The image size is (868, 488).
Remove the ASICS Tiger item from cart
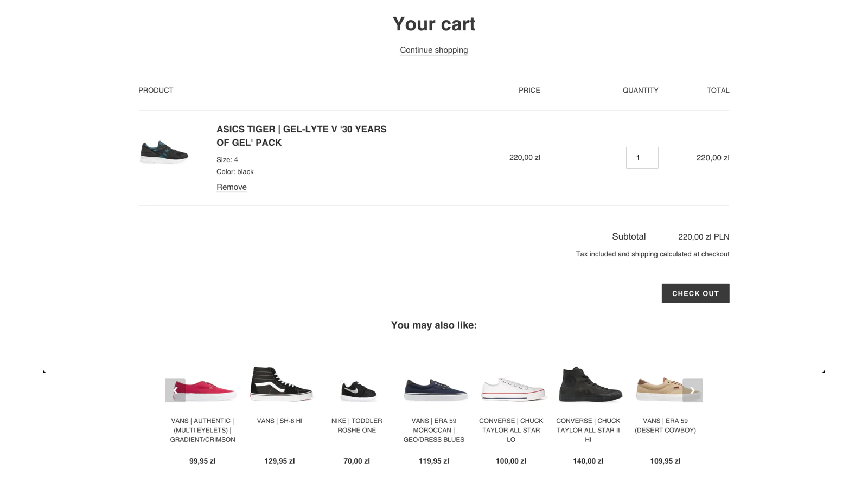232,187
